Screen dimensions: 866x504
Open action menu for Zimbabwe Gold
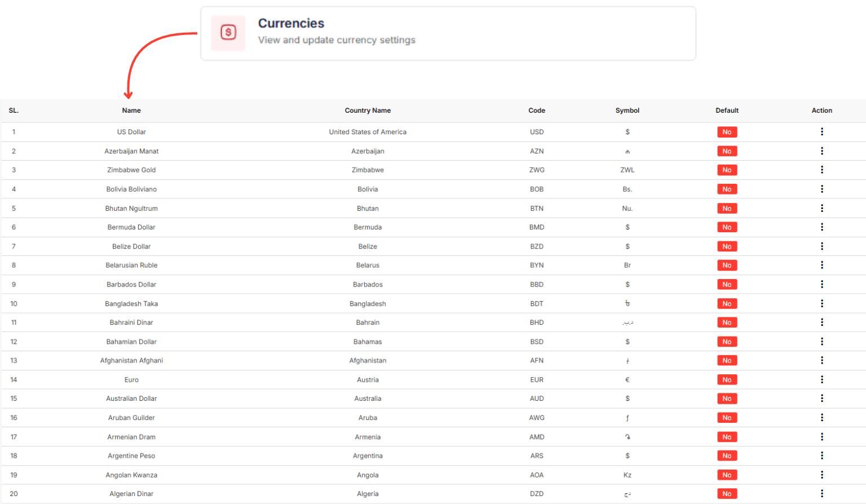[x=821, y=170]
